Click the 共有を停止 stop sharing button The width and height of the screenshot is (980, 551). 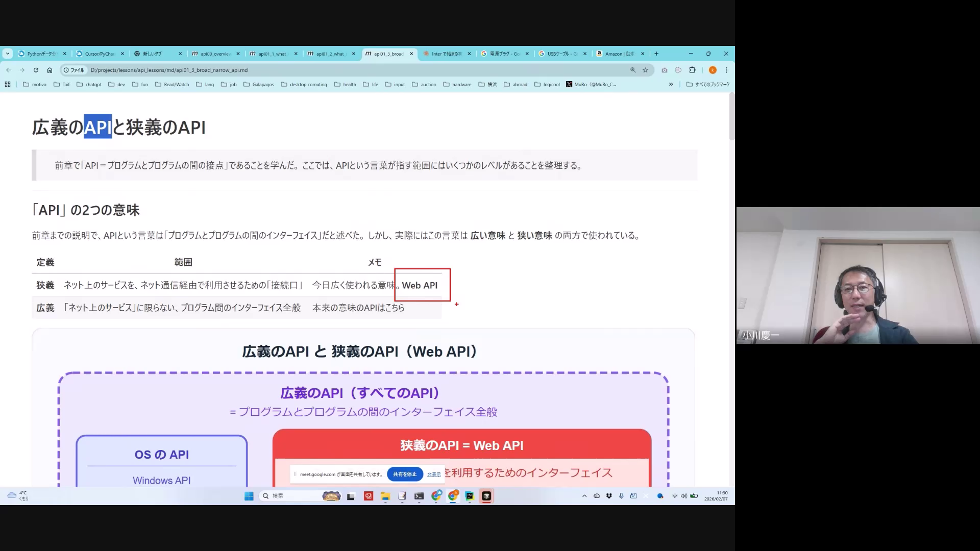tap(405, 474)
